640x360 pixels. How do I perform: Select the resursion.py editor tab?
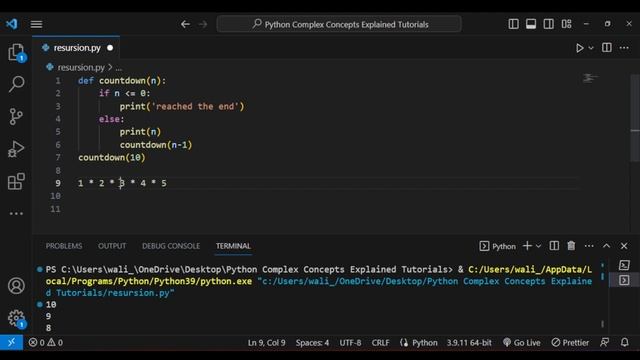(x=76, y=48)
